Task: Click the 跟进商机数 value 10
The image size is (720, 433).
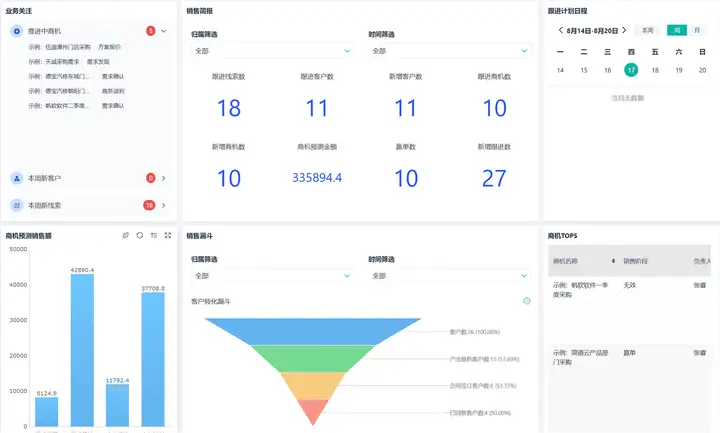Action: click(495, 108)
